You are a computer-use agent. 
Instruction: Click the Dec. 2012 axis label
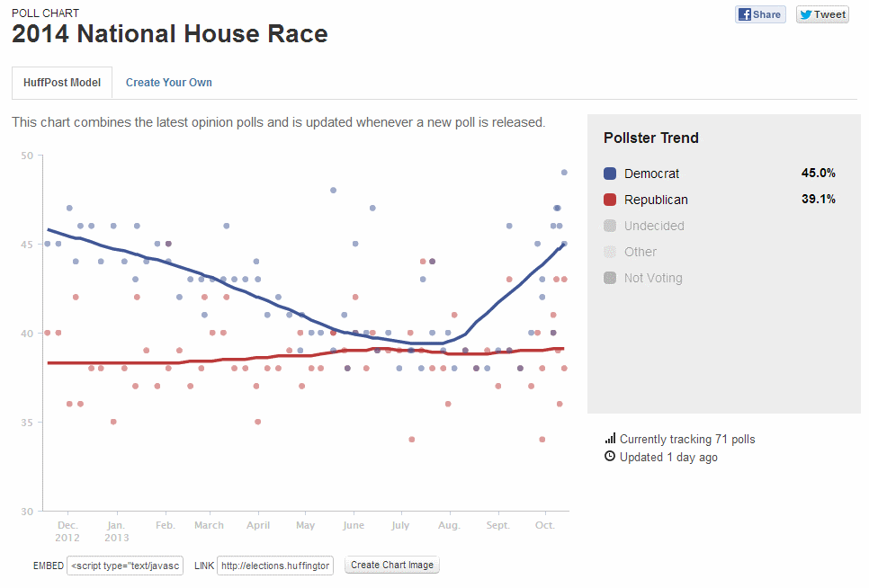pyautogui.click(x=68, y=531)
